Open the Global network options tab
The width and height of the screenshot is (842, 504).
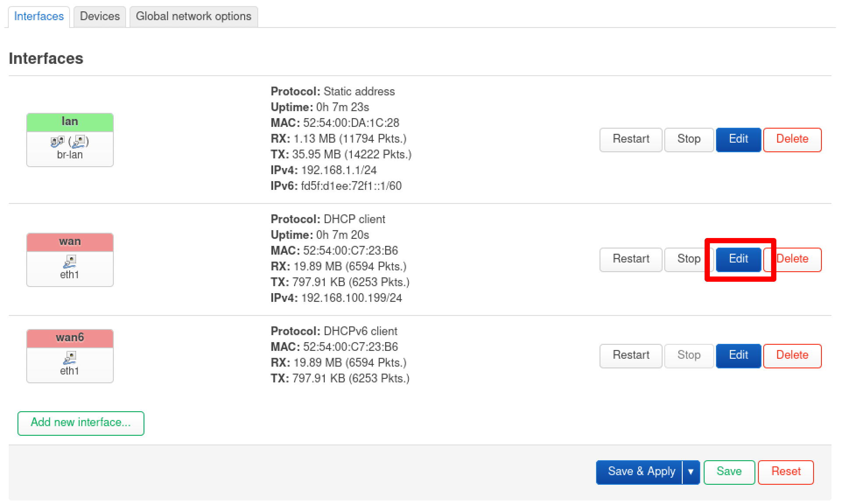[193, 17]
